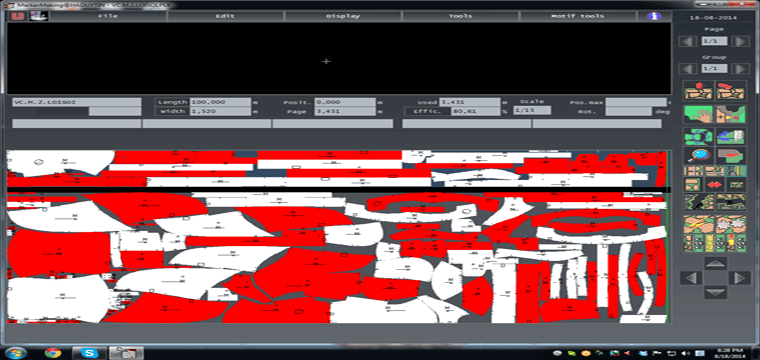Go to next Page with right arrow
The width and height of the screenshot is (760, 360).
pos(740,42)
